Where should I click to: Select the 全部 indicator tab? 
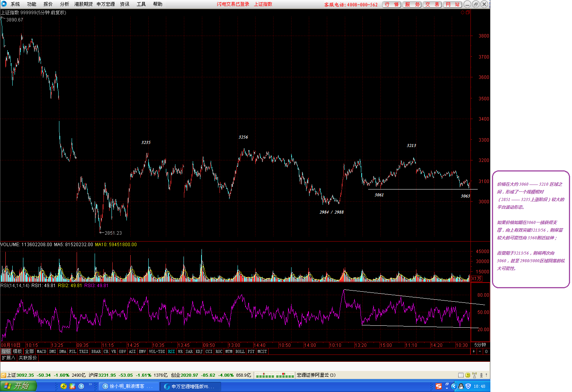29,351
